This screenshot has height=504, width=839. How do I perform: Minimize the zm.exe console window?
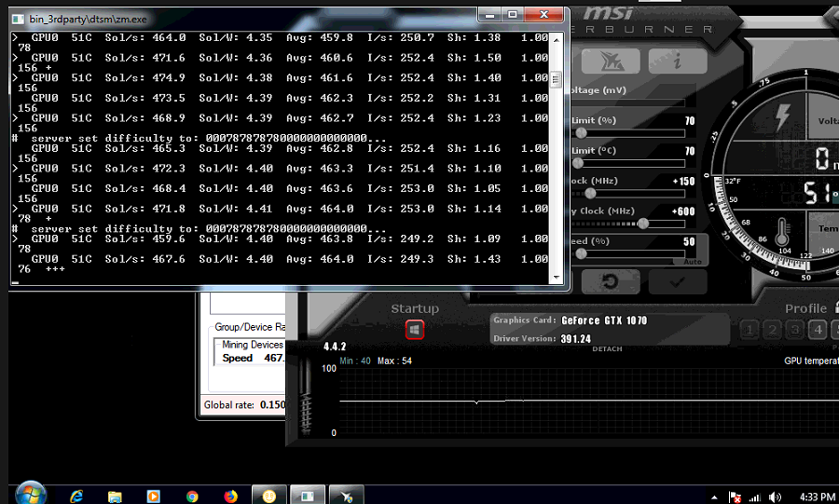coord(489,14)
